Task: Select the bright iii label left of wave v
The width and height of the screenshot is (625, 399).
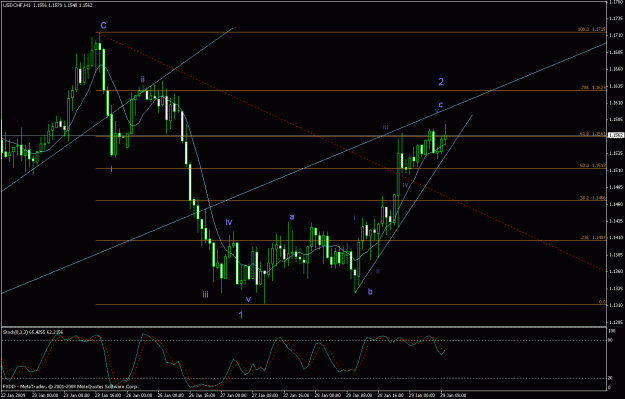Action: click(205, 295)
